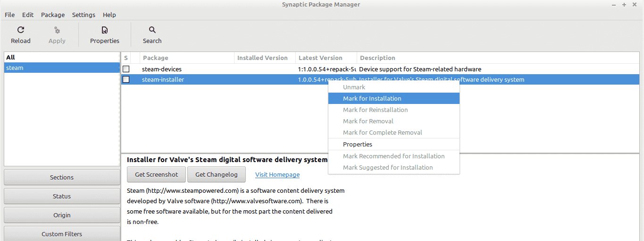Choose Properties in the context menu
644x241 pixels.
click(394, 144)
